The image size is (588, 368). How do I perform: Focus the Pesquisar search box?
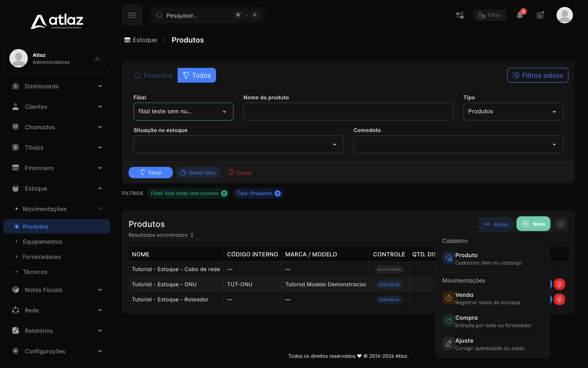tap(208, 15)
